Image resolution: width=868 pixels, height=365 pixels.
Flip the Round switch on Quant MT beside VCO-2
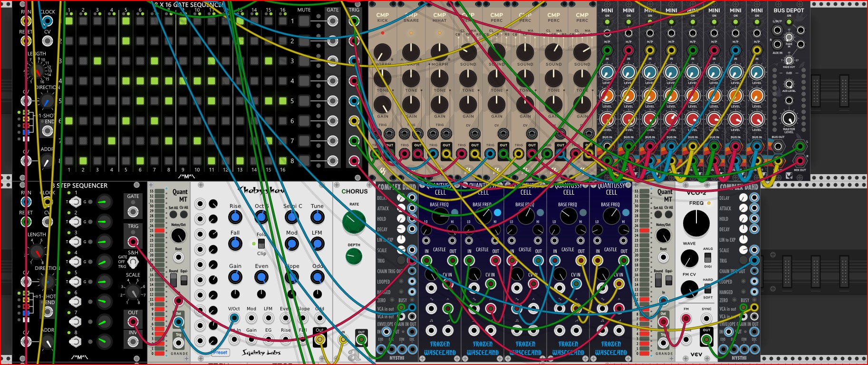pyautogui.click(x=658, y=280)
